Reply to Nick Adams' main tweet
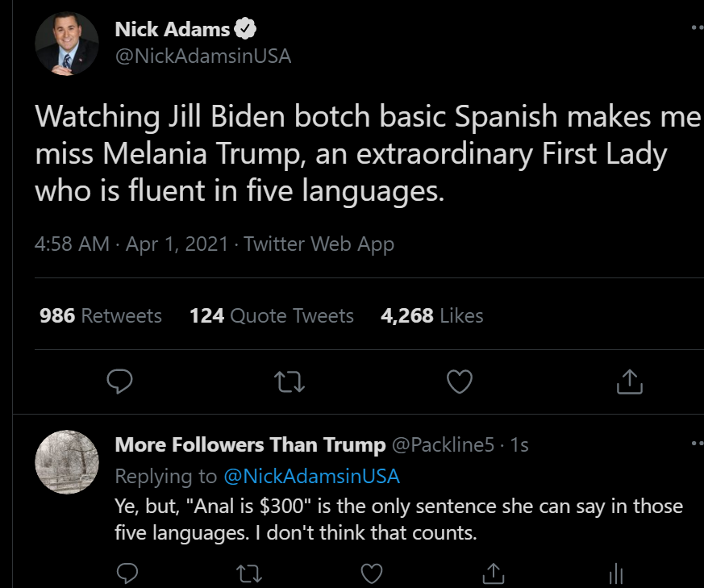704x588 pixels. click(119, 382)
